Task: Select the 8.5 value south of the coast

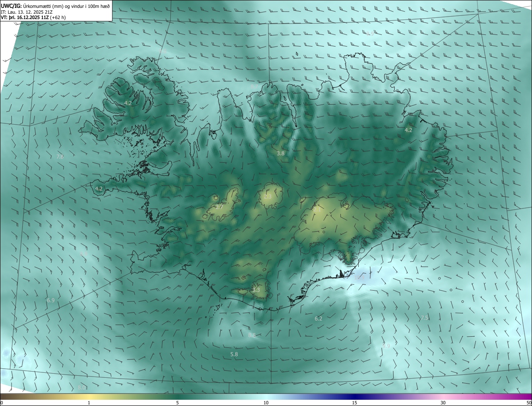Action: (x=252, y=335)
